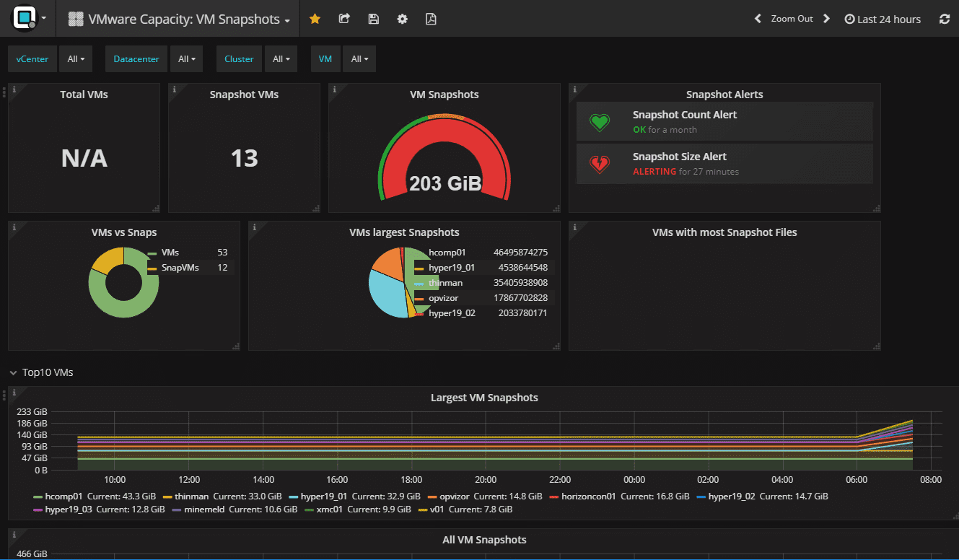
Task: Mark the dashboard as favorite with the star
Action: [x=315, y=19]
